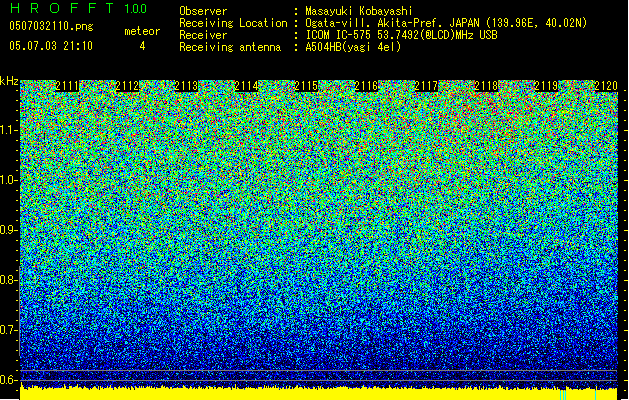
Task: Click the kHz axis unit label
Action: (x=9, y=81)
